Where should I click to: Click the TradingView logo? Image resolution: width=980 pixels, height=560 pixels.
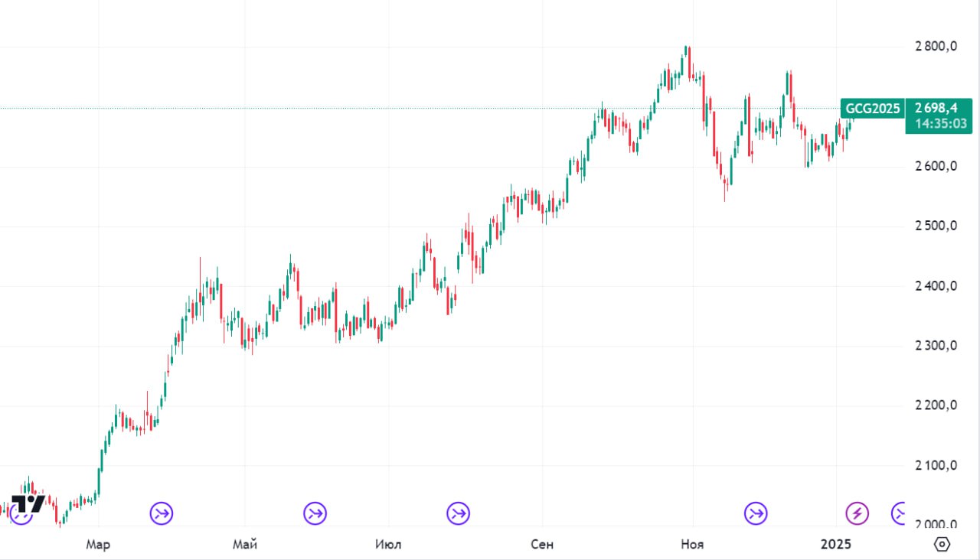click(x=28, y=505)
